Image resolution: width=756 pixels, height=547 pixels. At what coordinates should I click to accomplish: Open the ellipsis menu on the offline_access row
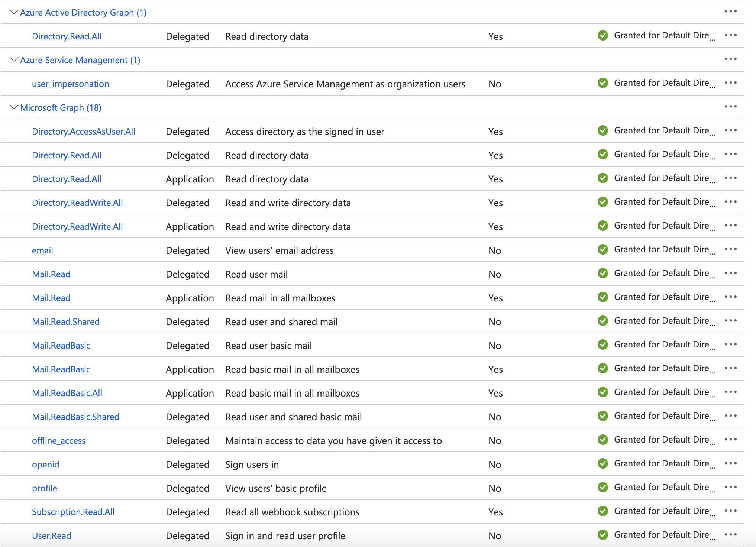730,440
